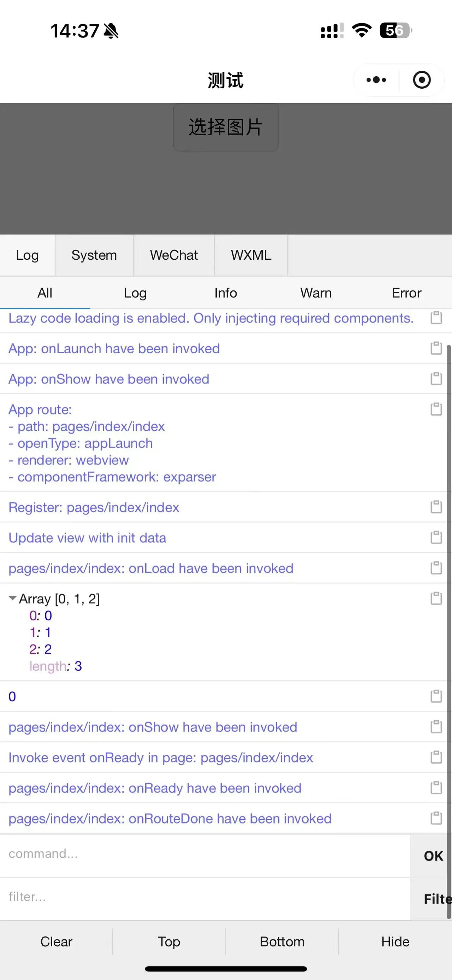The height and width of the screenshot is (980, 452).
Task: Copy the Register pages/index/index log
Action: (x=436, y=507)
